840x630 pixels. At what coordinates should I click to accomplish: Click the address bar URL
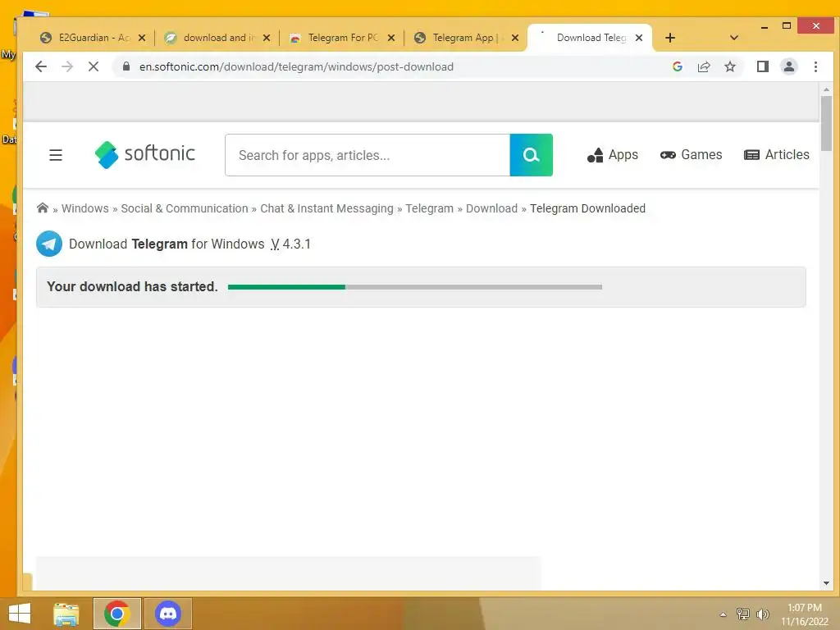(x=296, y=66)
